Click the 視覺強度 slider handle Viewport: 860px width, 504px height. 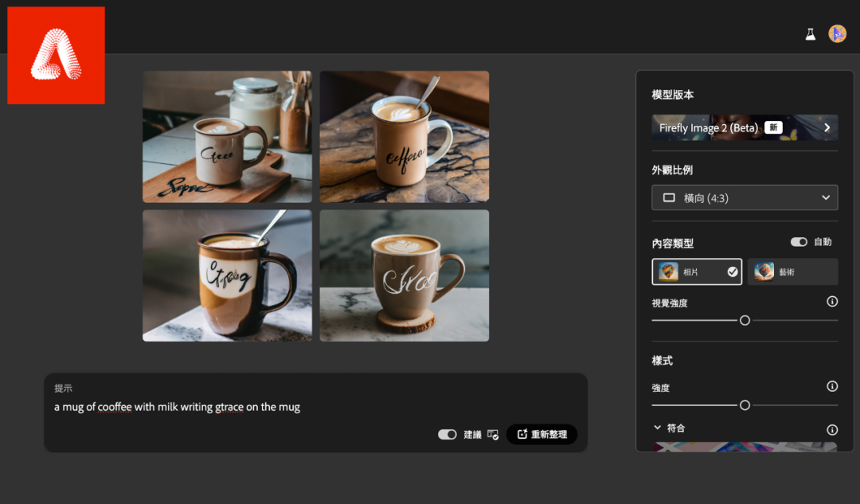click(745, 320)
